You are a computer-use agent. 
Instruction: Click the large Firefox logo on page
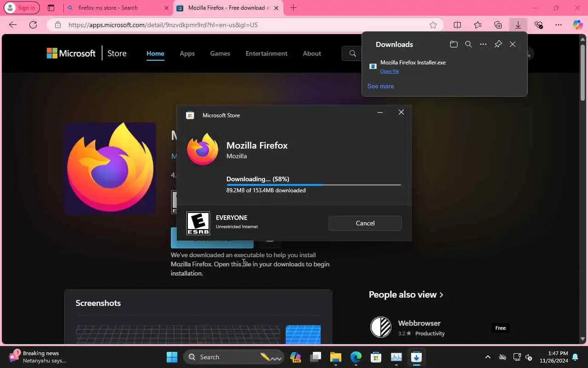pyautogui.click(x=110, y=168)
